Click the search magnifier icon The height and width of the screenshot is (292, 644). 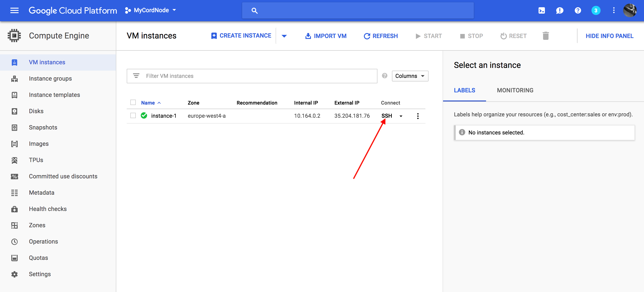pos(254,10)
